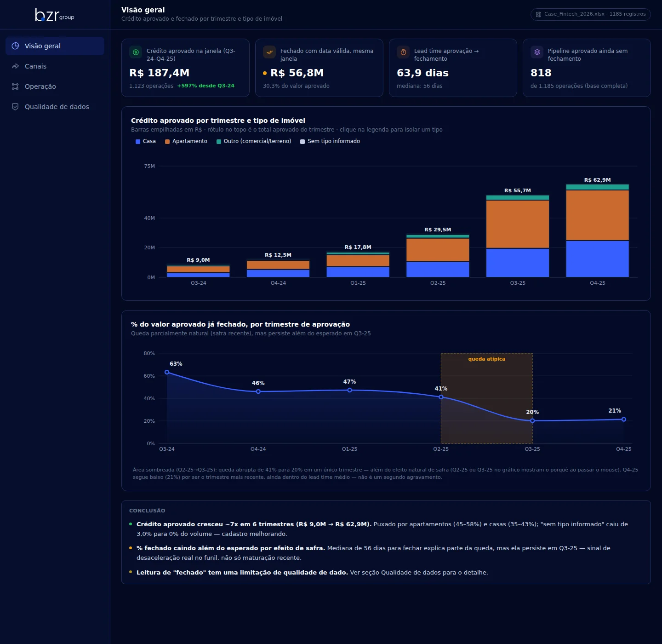Click the R$ 55,7M label above Q3-25

pos(518,190)
